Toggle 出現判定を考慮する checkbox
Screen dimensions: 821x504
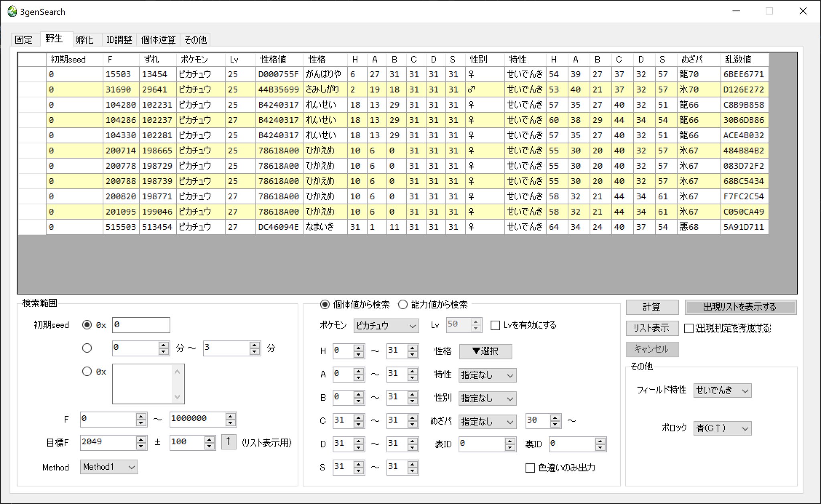click(689, 329)
